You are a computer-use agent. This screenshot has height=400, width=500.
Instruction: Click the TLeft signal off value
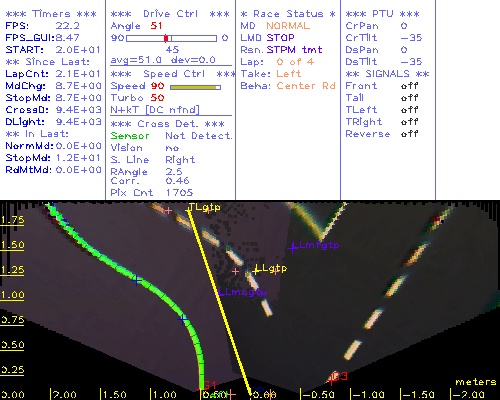409,110
